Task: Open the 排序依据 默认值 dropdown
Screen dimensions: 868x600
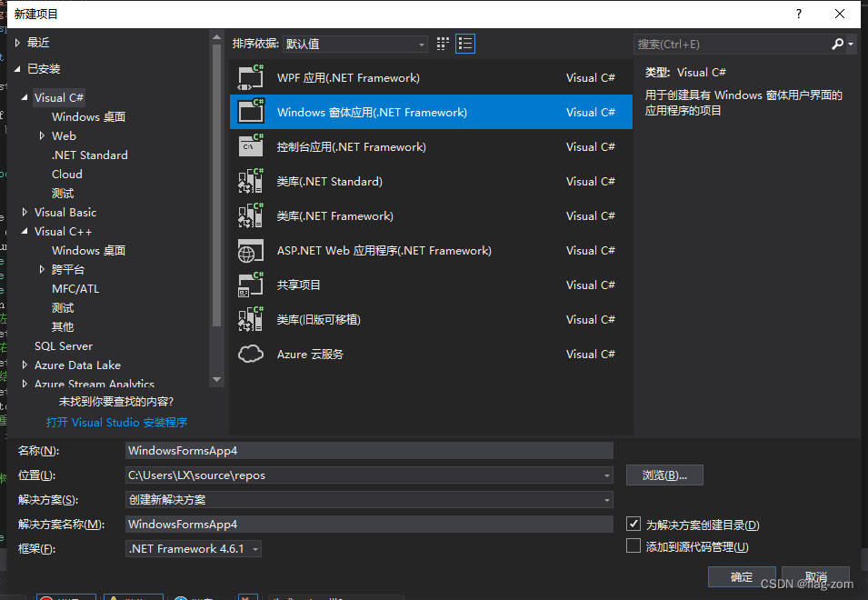Action: point(355,44)
